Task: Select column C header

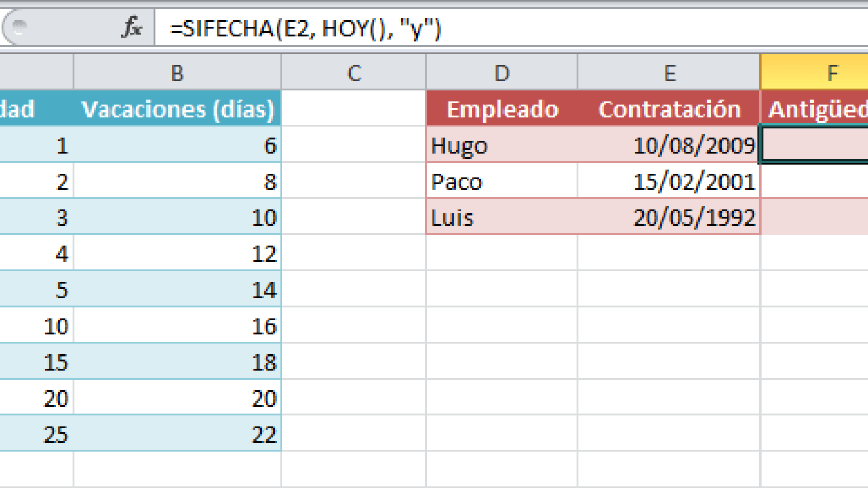Action: (354, 73)
